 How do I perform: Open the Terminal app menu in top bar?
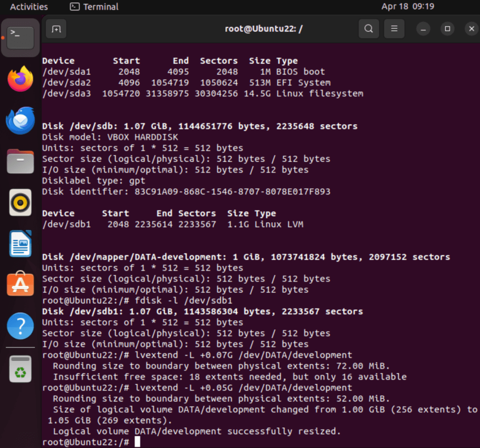click(x=94, y=7)
